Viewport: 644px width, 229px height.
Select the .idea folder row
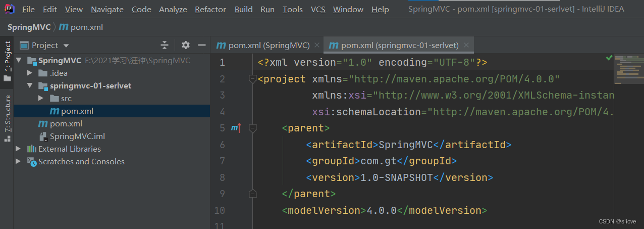click(x=112, y=73)
